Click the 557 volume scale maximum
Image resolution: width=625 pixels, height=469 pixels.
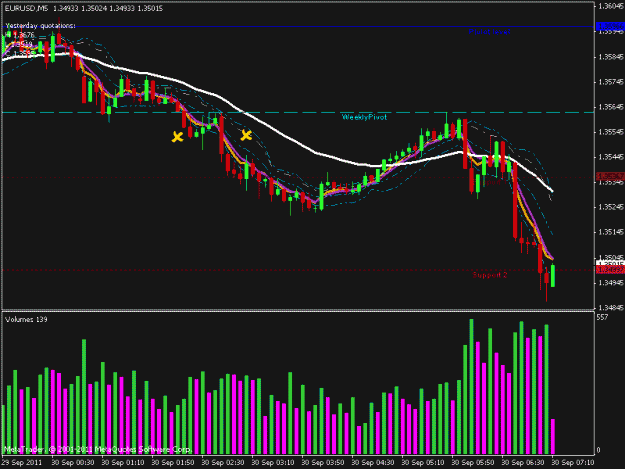coord(602,317)
